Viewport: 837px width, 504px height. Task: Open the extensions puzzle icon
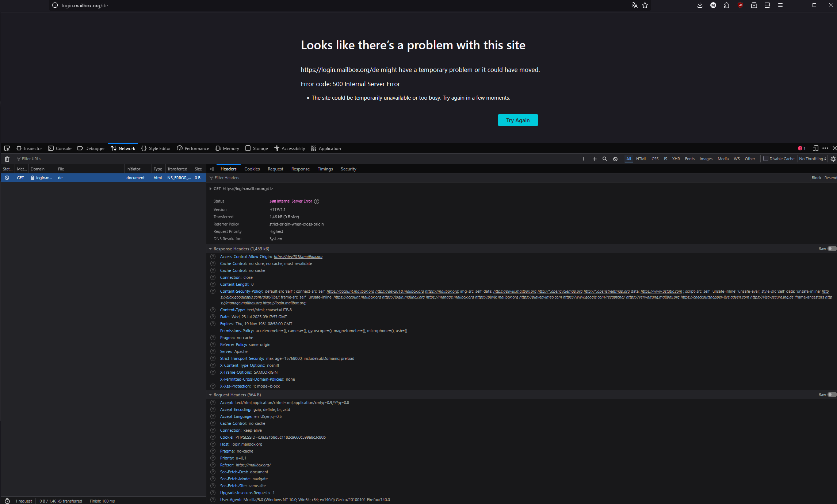coord(726,5)
